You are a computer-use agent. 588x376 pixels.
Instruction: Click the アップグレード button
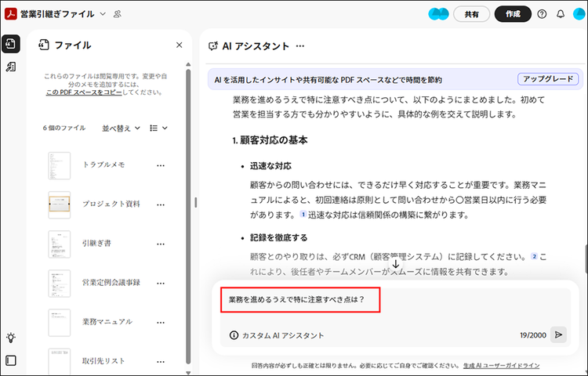click(548, 79)
